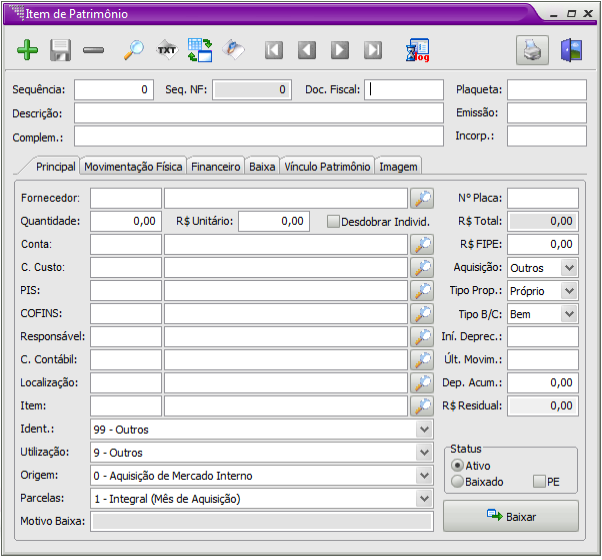602x560 pixels.
Task: Click the Plaqueta input field
Action: point(547,90)
